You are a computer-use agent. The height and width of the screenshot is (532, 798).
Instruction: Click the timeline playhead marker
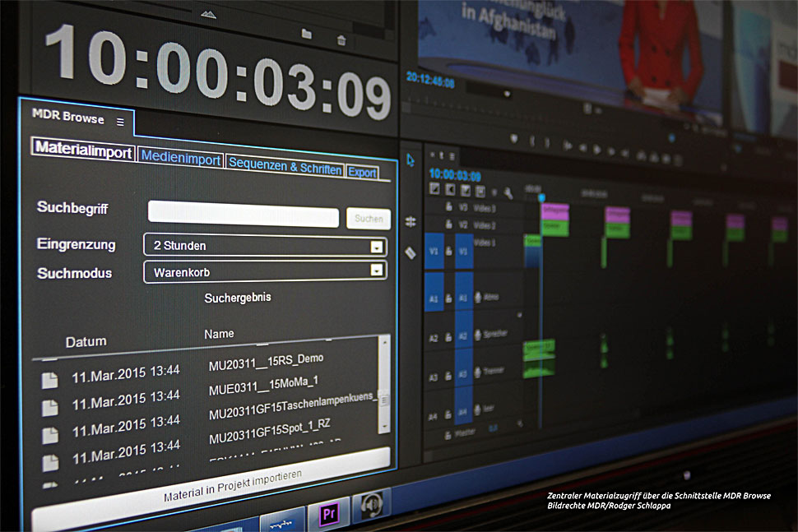(541, 197)
